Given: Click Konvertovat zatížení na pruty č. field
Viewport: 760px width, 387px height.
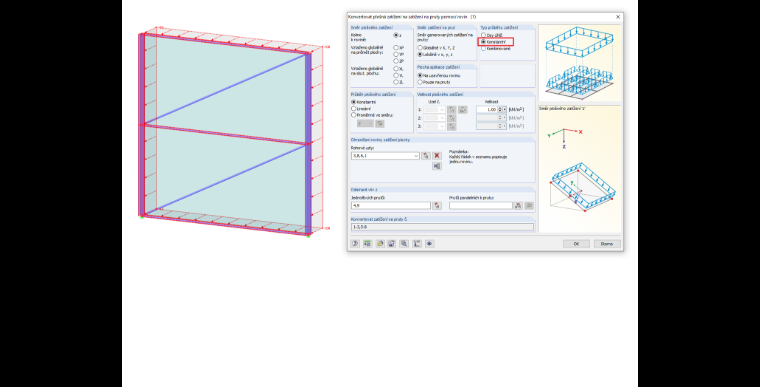Looking at the screenshot, I should pyautogui.click(x=442, y=227).
